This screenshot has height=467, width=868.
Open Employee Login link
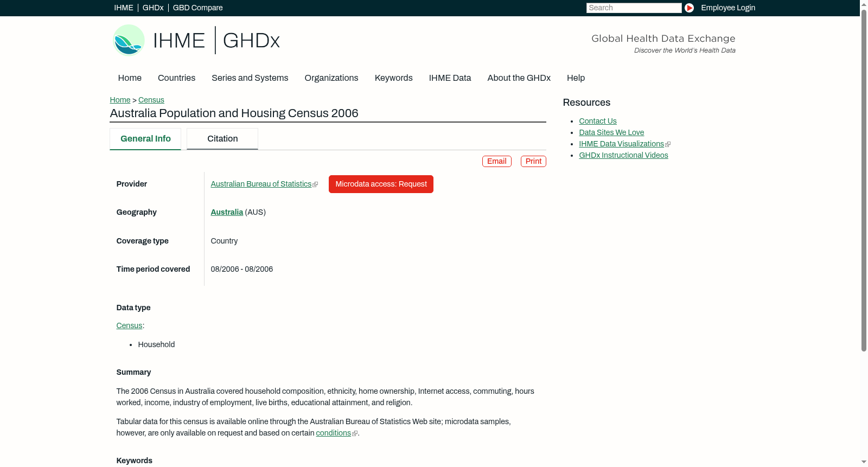pos(728,8)
